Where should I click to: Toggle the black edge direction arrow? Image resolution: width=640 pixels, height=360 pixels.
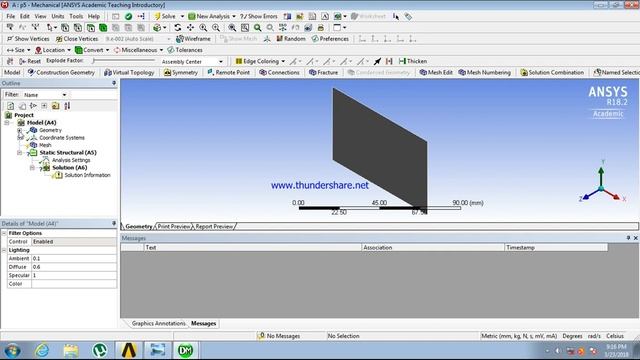click(x=377, y=61)
